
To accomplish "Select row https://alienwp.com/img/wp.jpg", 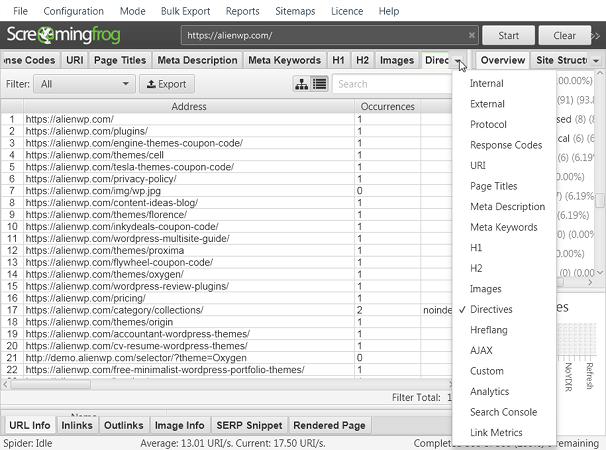I will click(226, 191).
